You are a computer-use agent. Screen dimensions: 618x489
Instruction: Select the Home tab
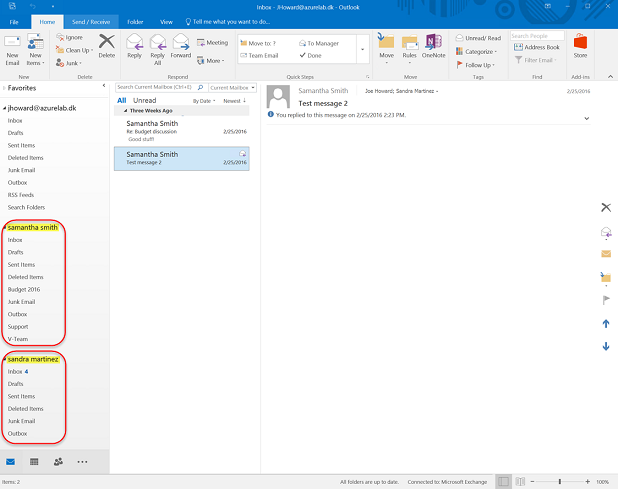point(47,22)
